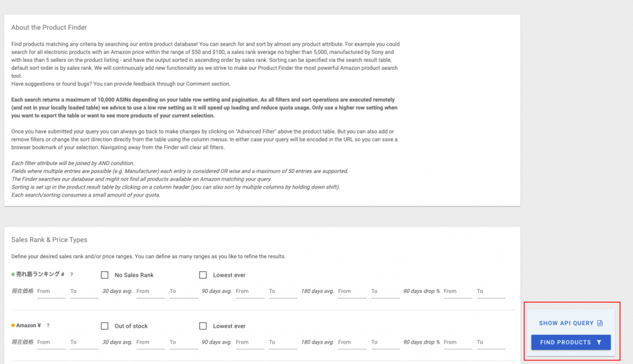
Task: Click Amazon current price From field
Action: tap(51, 342)
